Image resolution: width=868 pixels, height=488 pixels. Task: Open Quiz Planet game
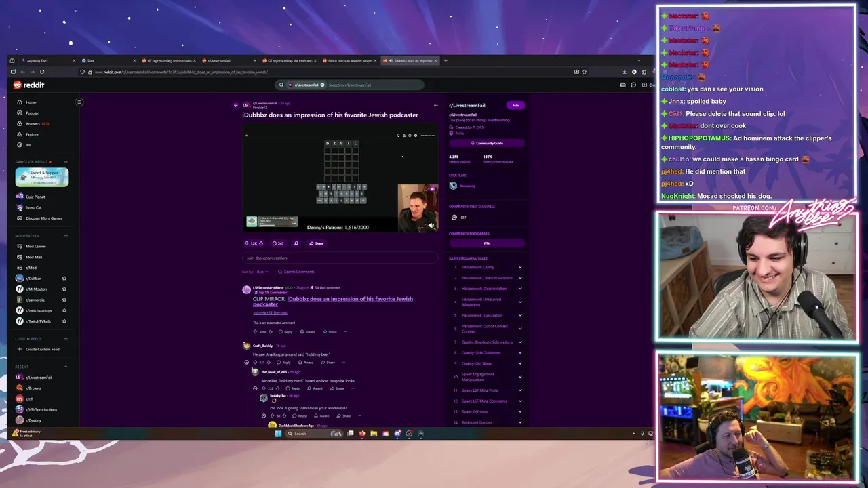pos(35,197)
